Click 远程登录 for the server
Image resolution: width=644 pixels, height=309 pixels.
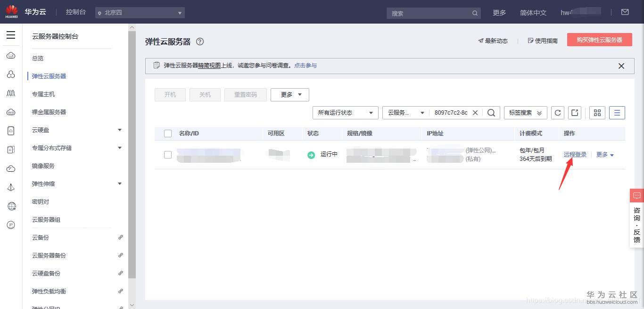click(x=575, y=155)
